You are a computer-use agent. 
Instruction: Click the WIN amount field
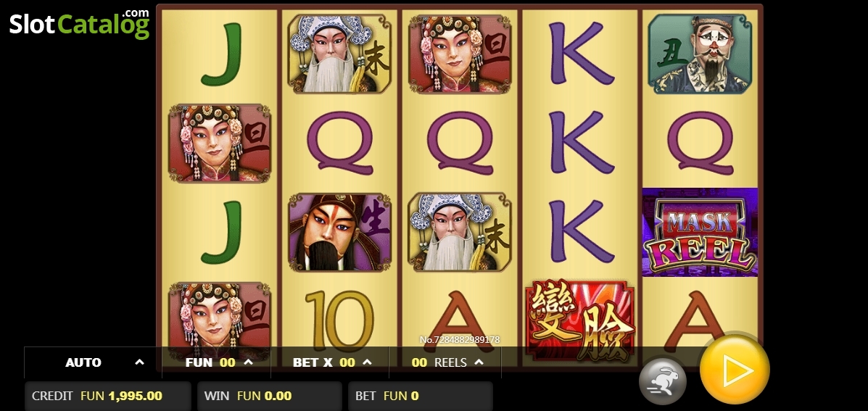pos(270,396)
